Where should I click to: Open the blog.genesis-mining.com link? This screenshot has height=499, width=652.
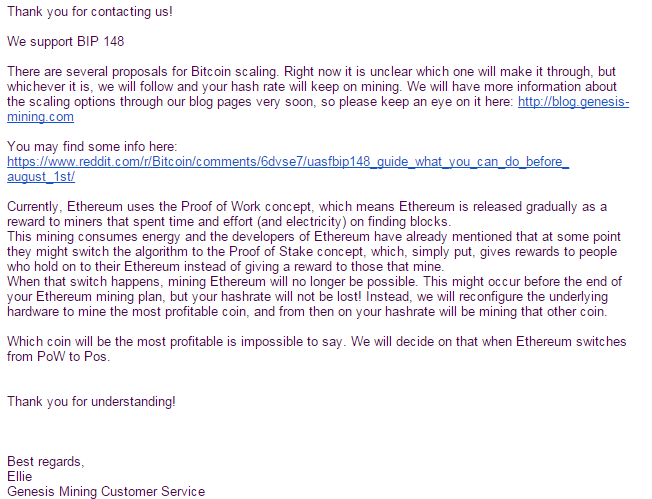click(573, 102)
